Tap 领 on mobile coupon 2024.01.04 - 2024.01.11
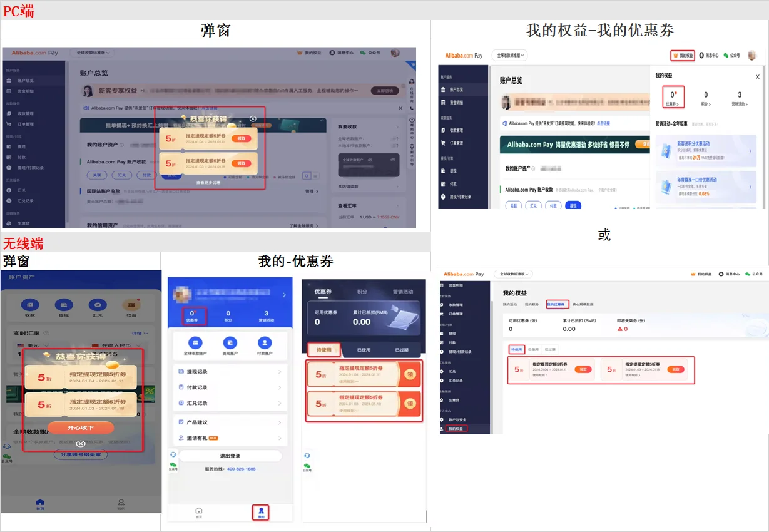Image resolution: width=769 pixels, height=532 pixels. tap(410, 375)
